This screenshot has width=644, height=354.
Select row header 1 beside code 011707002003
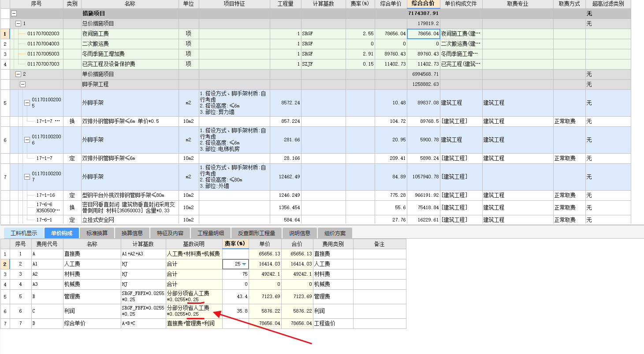(5, 34)
